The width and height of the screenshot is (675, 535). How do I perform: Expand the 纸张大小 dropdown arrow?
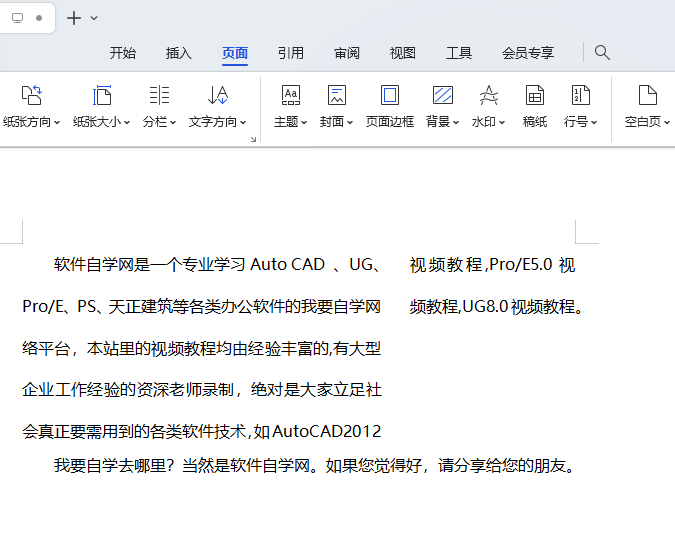127,122
